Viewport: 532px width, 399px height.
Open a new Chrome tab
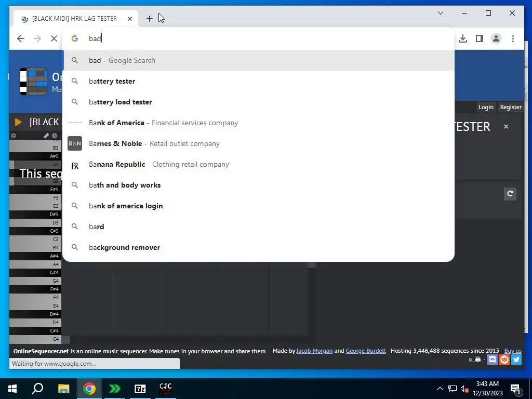coord(149,19)
